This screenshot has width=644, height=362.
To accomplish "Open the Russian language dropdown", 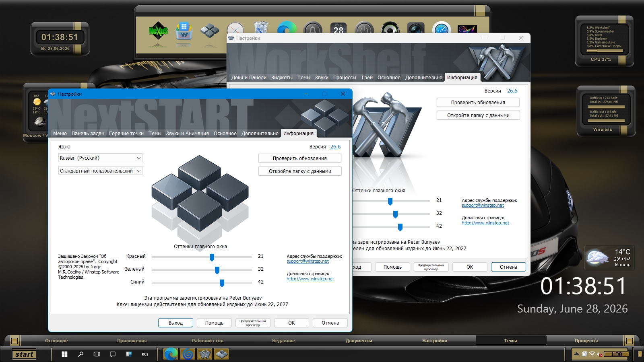I will pyautogui.click(x=100, y=158).
